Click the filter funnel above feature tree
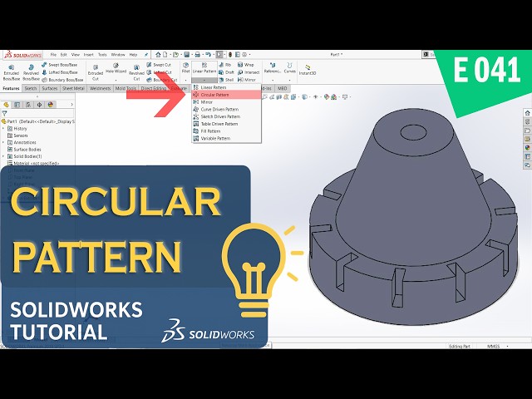Image resolution: width=532 pixels, height=399 pixels. (x=5, y=113)
